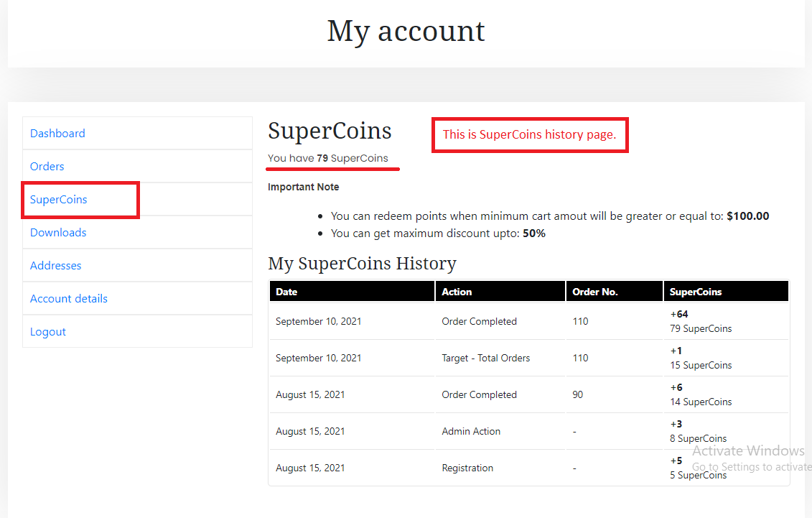
Task: Click the Logout link
Action: click(x=48, y=332)
